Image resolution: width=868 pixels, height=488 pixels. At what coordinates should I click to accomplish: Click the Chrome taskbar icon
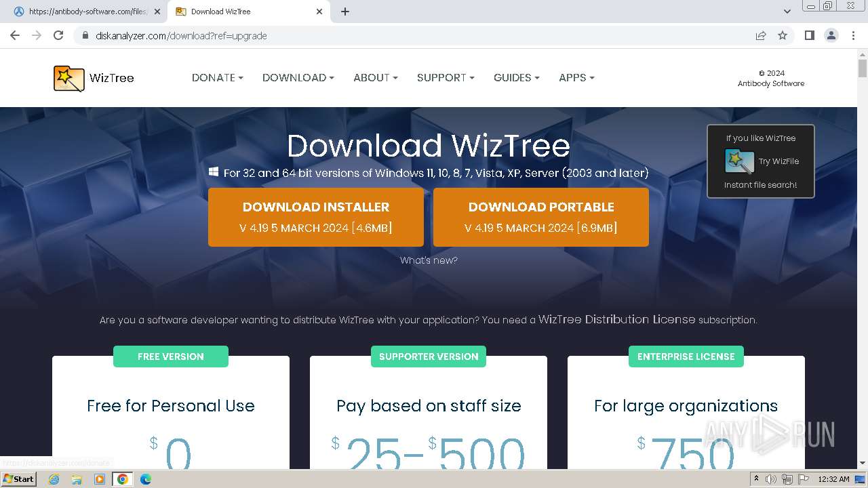coord(123,479)
